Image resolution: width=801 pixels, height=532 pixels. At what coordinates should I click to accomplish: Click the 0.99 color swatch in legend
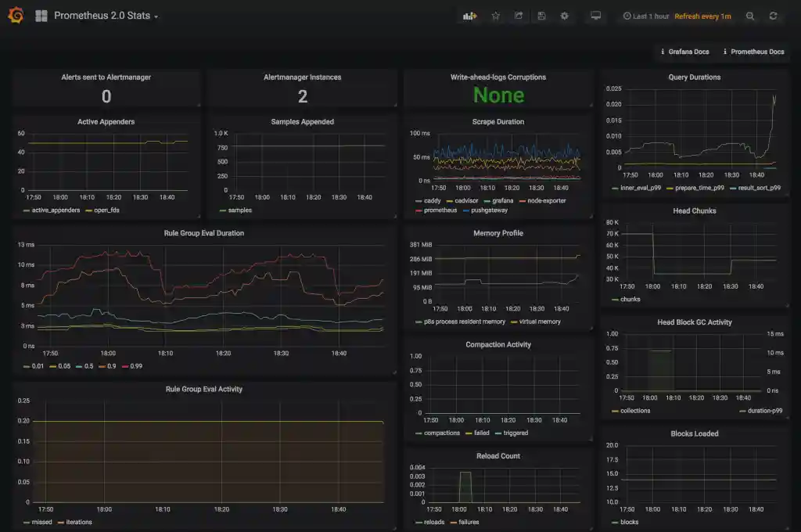(x=125, y=366)
